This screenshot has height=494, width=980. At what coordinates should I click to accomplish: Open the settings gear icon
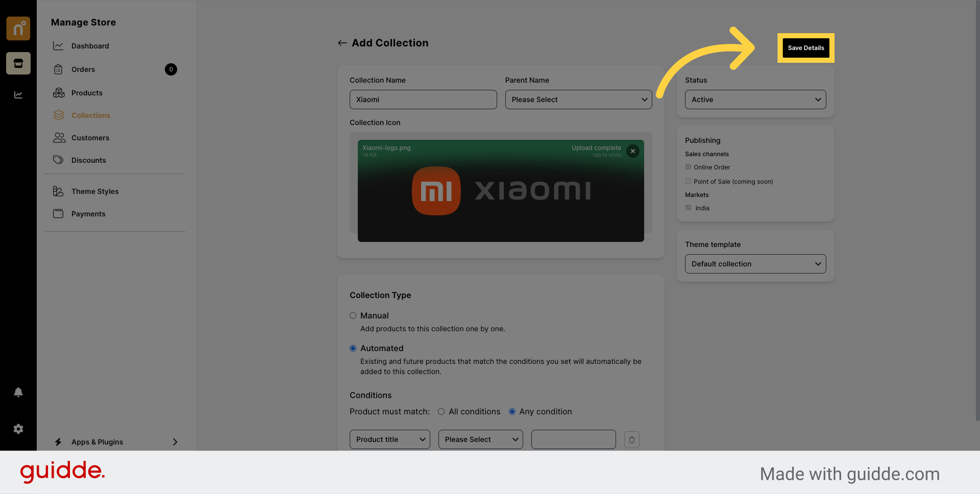18,429
